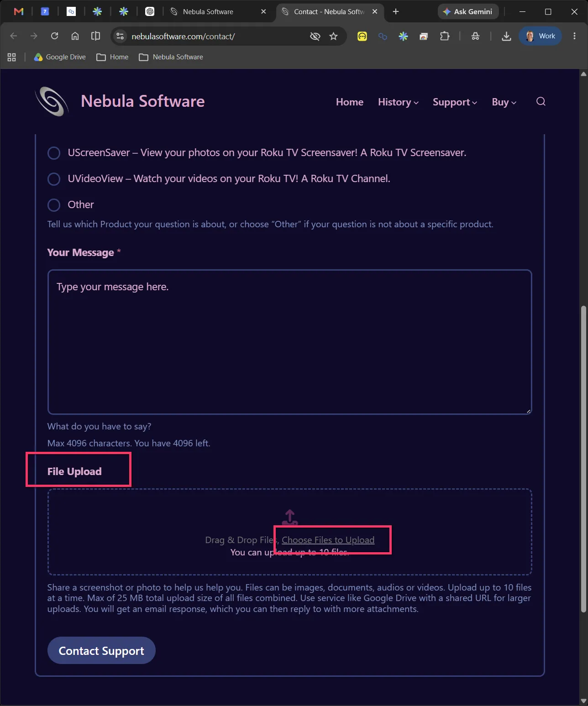588x706 pixels.
Task: View site information icon in address bar
Action: click(x=120, y=36)
